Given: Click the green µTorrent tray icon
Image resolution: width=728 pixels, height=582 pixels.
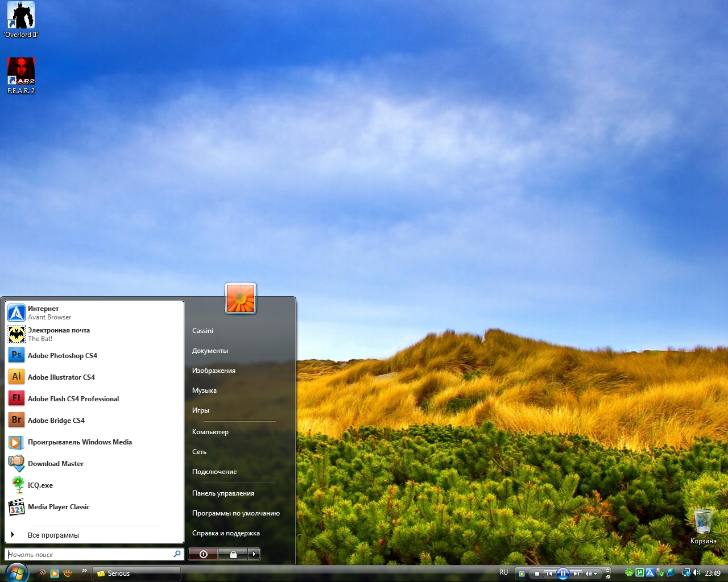Looking at the screenshot, I should 640,573.
